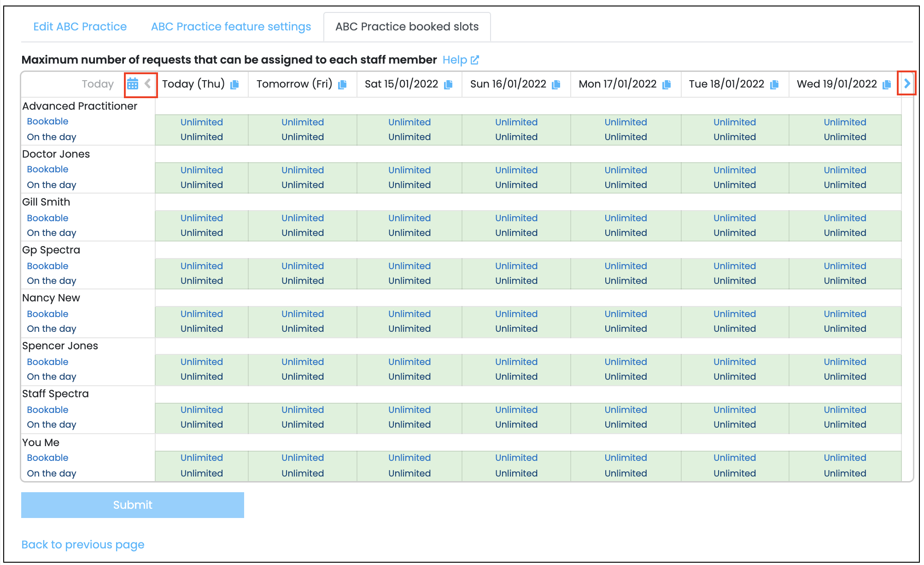The height and width of the screenshot is (565, 924).
Task: Click copy icon for Tue 18/01/2022
Action: coord(774,84)
